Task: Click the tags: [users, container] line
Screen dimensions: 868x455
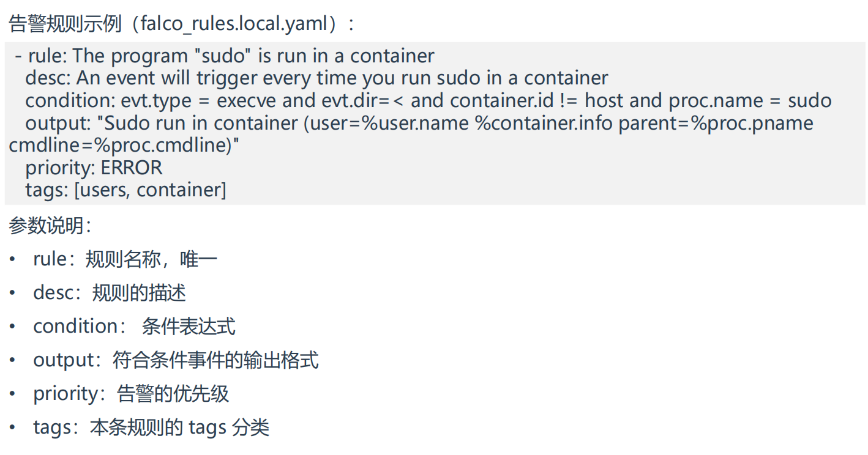Action: click(125, 190)
